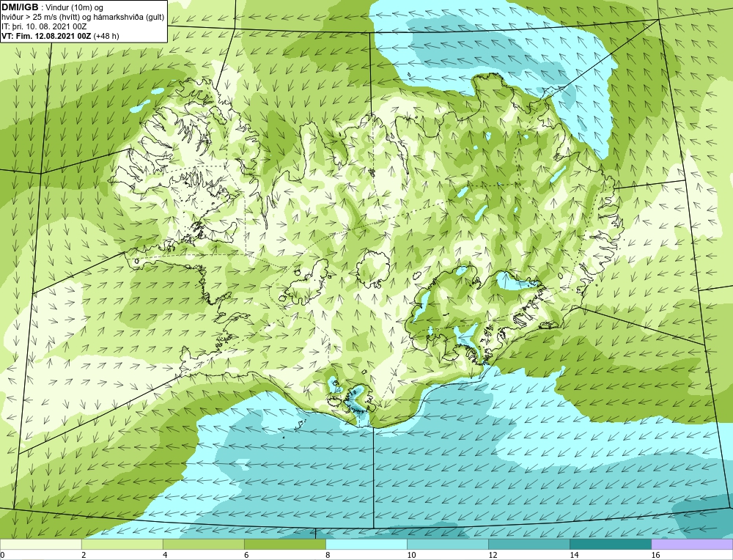Click the legend scale label "12"

(x=493, y=555)
